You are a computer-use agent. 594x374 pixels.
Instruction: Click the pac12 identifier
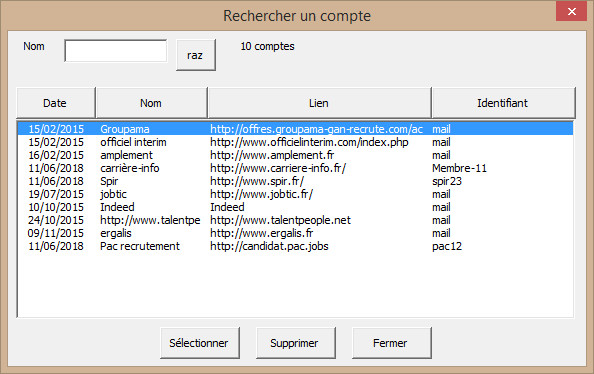[447, 246]
